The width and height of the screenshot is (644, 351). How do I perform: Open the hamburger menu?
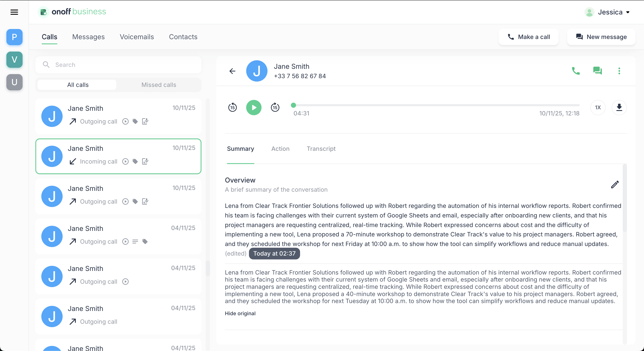pos(14,12)
